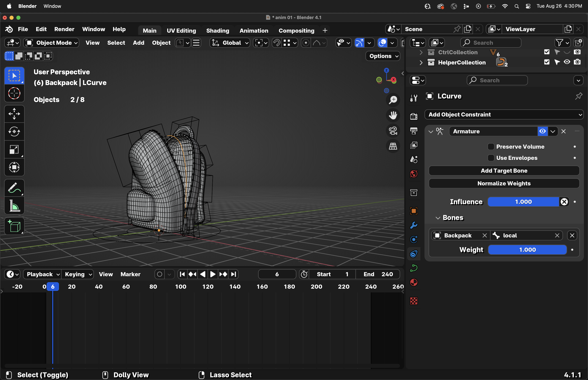Open the Add Object Constraint dropdown
588x380 pixels.
504,114
